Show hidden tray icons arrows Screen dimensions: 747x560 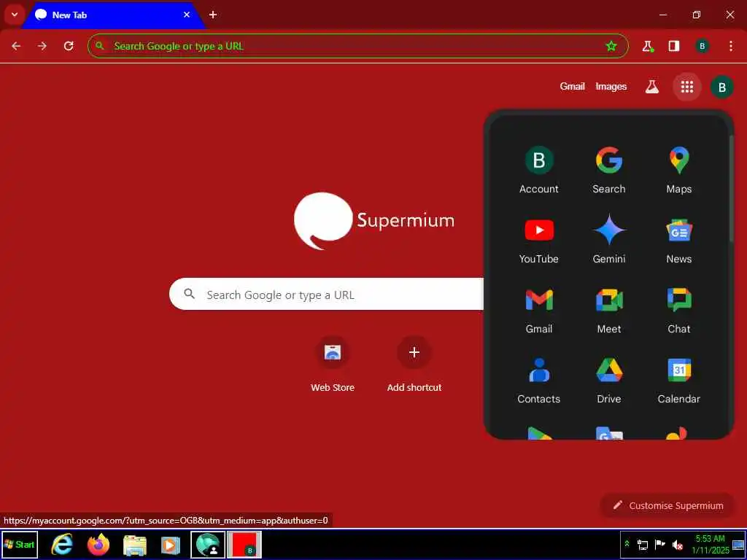pyautogui.click(x=627, y=544)
